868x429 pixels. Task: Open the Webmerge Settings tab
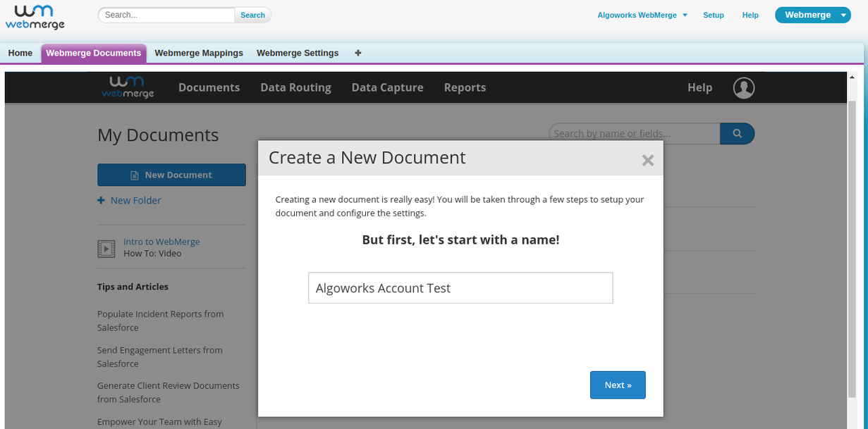298,53
